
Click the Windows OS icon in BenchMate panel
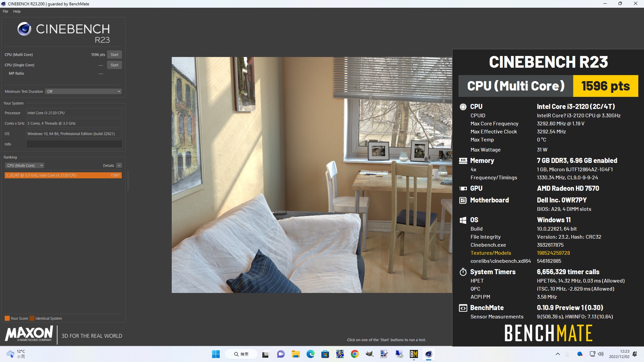463,220
